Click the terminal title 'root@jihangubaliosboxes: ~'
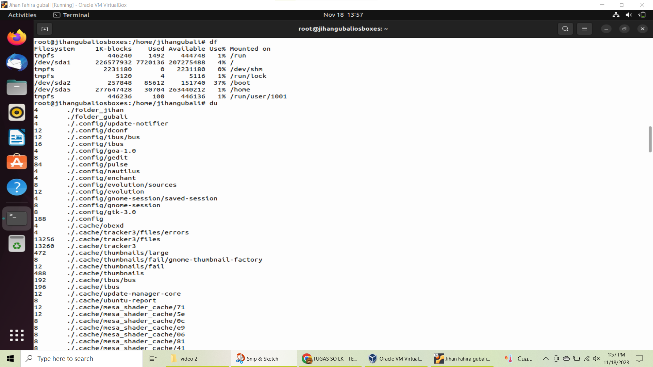This screenshot has width=653, height=367. (343, 29)
